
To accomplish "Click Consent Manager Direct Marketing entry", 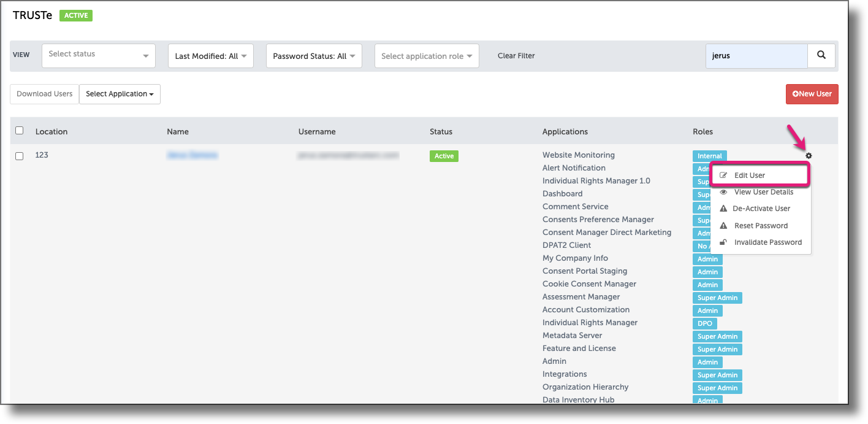I will point(607,233).
